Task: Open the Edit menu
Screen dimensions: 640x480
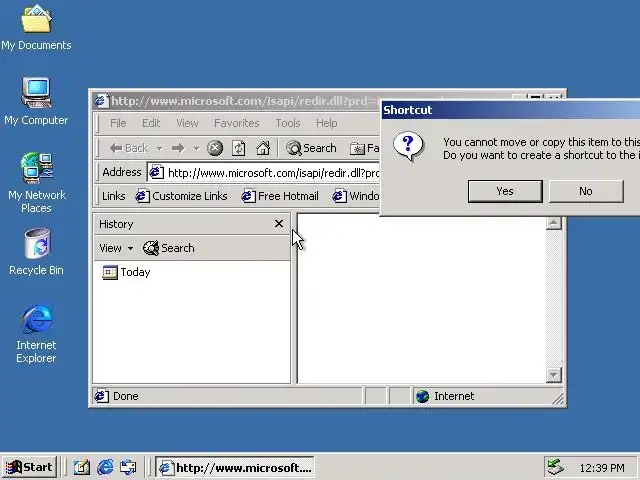Action: coord(151,123)
